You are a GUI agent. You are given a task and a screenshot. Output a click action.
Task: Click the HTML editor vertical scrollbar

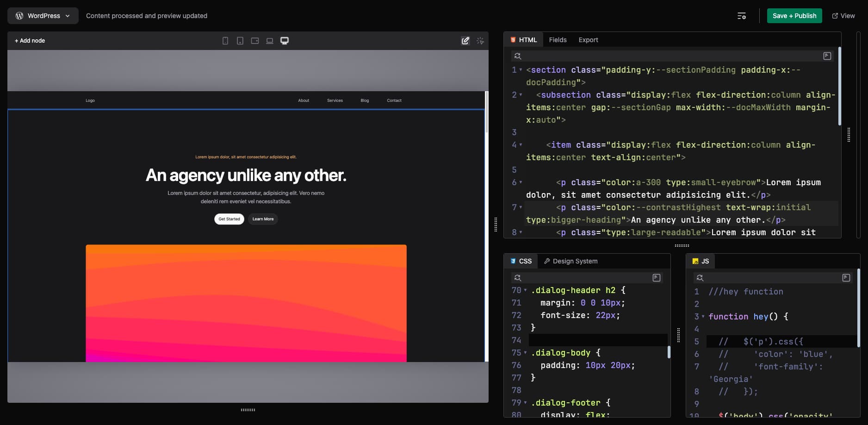(840, 86)
